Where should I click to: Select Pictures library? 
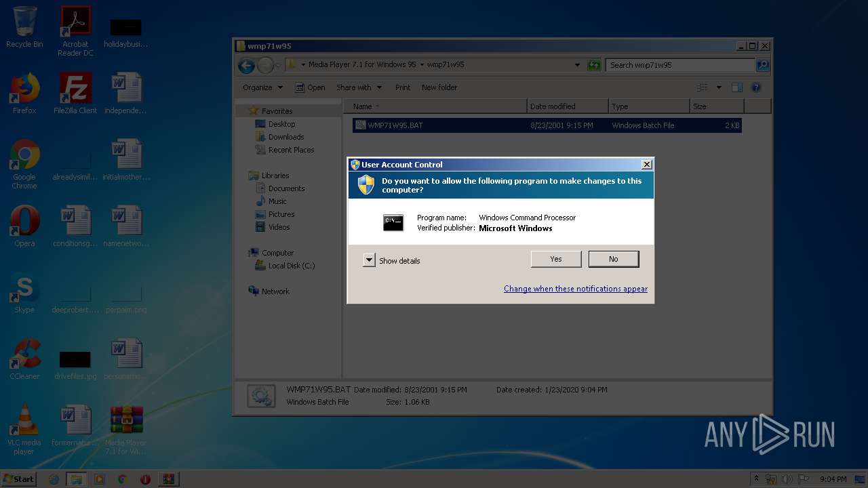click(x=281, y=214)
